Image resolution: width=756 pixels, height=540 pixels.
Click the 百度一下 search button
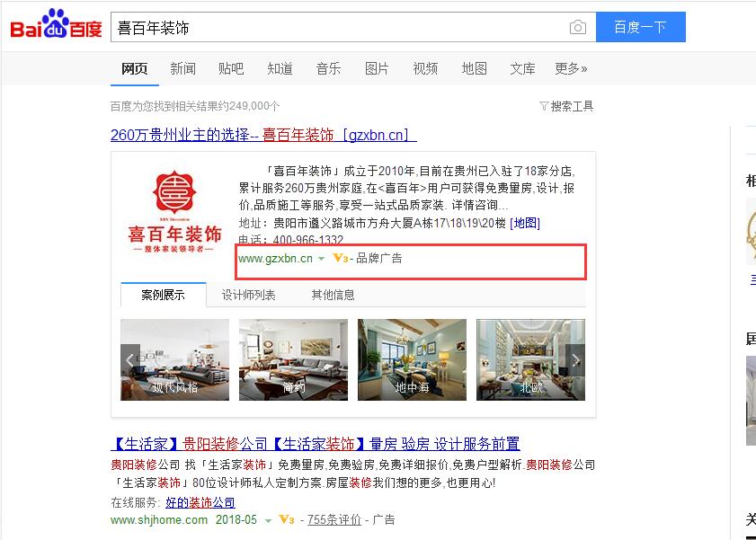tap(640, 27)
